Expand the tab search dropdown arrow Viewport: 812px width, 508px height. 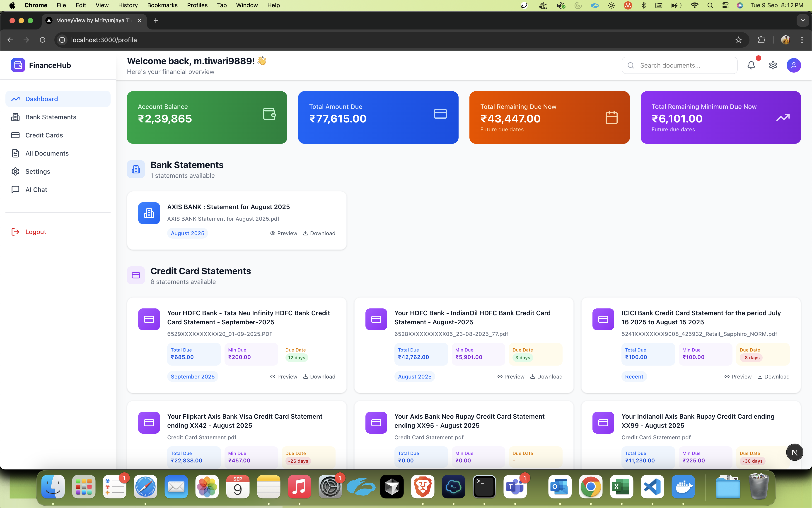[x=803, y=20]
